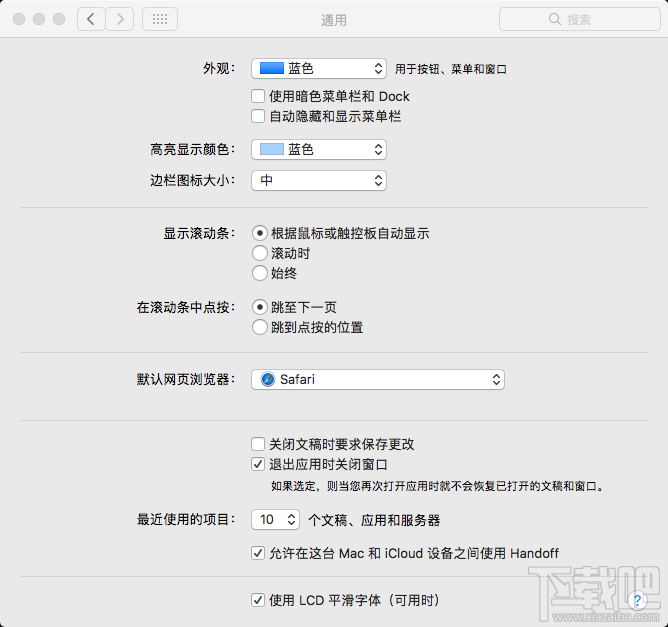
Task: Click the blue swatch in 外观 popup
Action: [272, 68]
